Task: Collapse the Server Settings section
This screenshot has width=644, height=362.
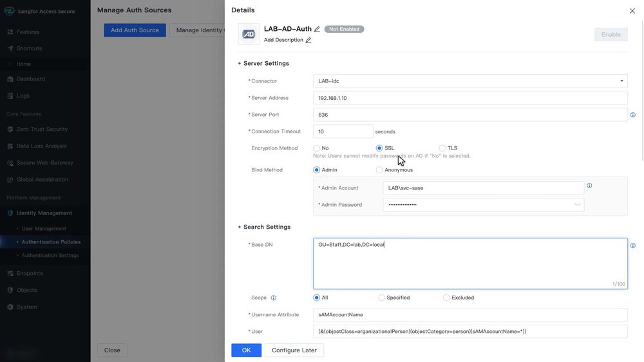Action: [x=240, y=63]
